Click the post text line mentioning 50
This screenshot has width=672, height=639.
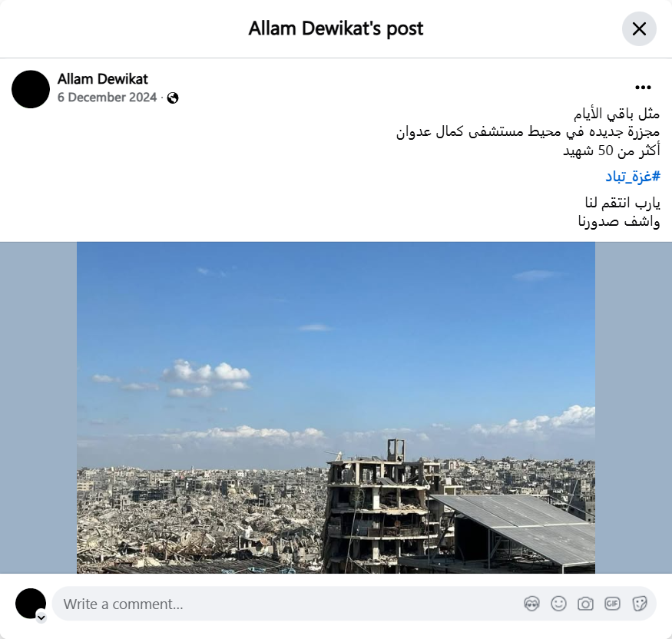click(611, 151)
